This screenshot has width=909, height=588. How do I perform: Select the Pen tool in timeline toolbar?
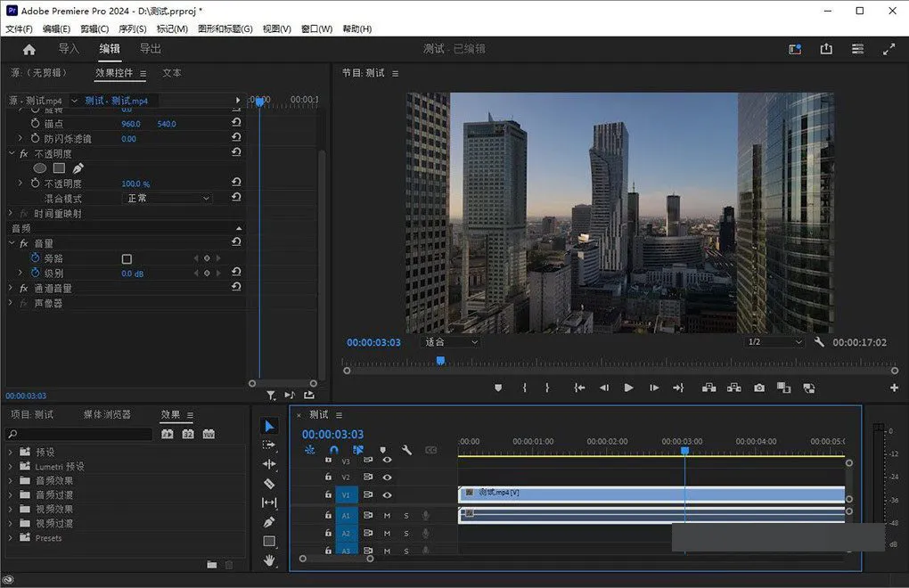(x=269, y=522)
